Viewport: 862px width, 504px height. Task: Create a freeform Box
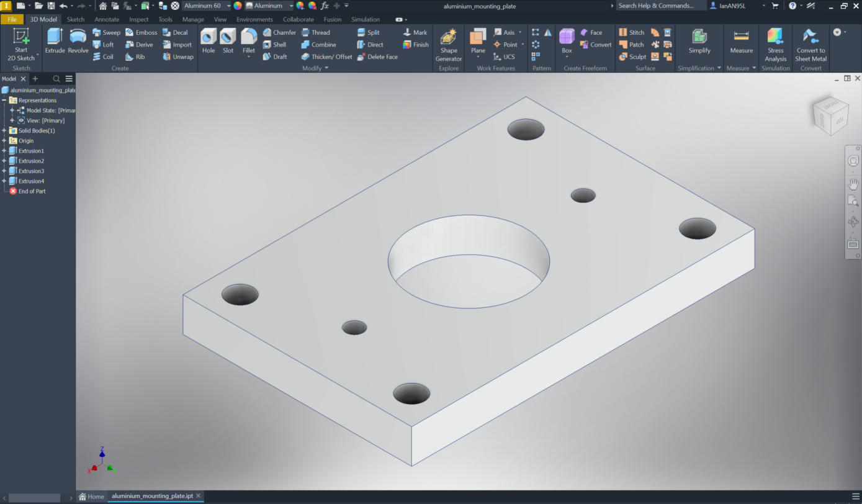[567, 43]
